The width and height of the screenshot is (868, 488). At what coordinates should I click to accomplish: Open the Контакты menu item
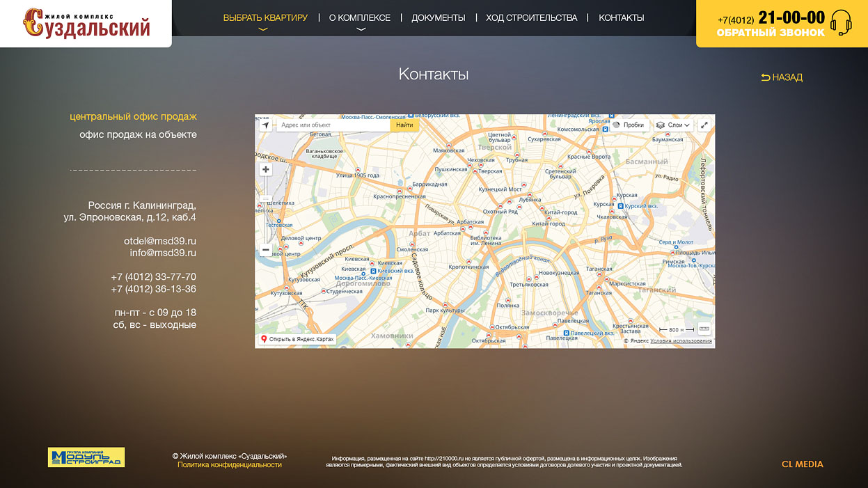click(622, 17)
